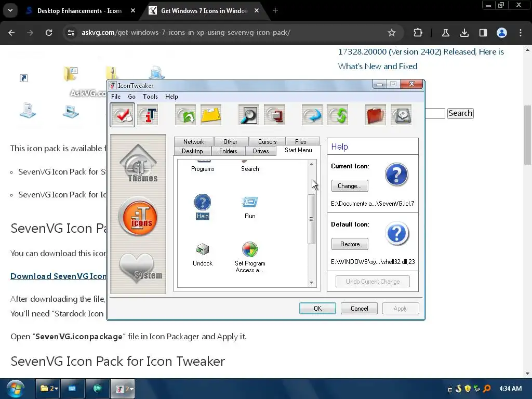Click the dark red folder toolbar icon
532x399 pixels.
point(375,115)
